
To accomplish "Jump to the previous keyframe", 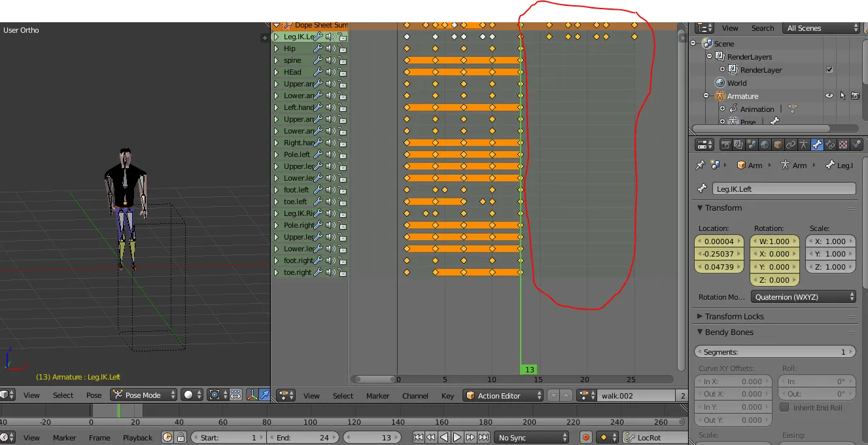I will [431, 438].
